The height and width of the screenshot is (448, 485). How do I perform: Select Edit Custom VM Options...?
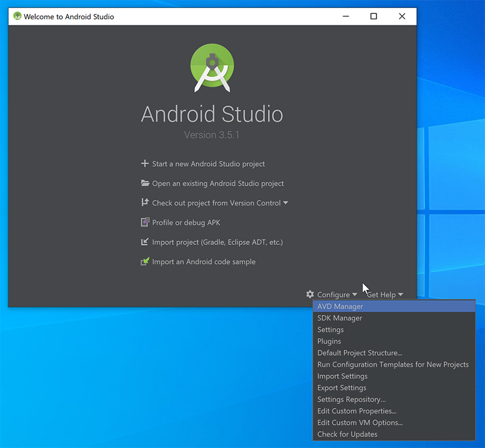point(394,423)
